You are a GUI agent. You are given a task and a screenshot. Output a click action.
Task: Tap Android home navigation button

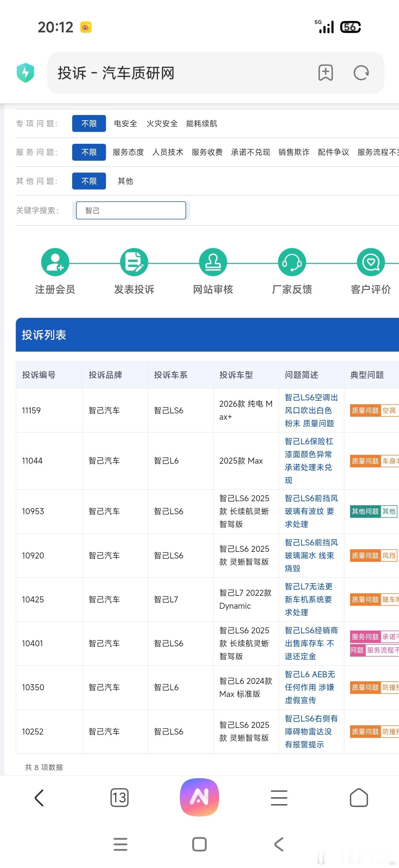199,844
